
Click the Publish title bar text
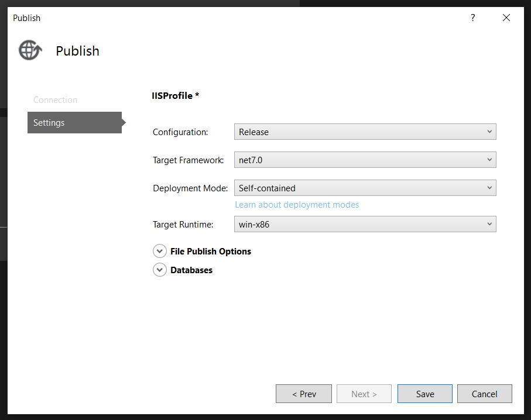pyautogui.click(x=27, y=18)
